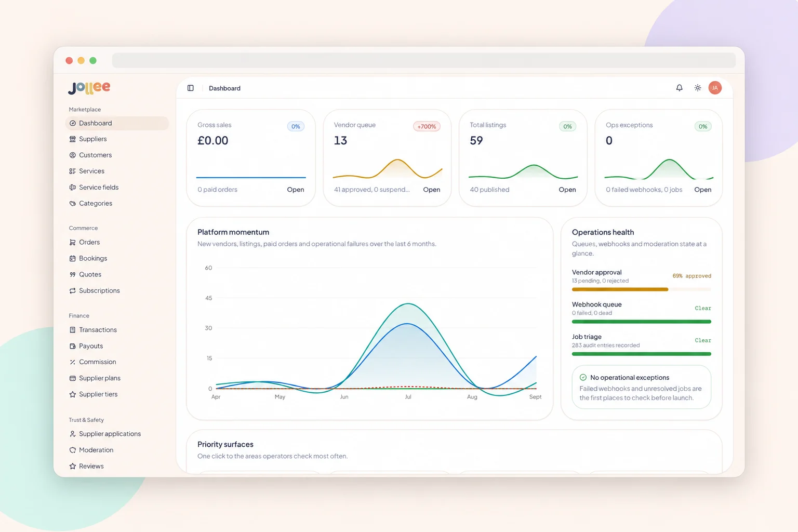The height and width of the screenshot is (532, 798).
Task: Open Orders under Commerce
Action: click(117, 242)
